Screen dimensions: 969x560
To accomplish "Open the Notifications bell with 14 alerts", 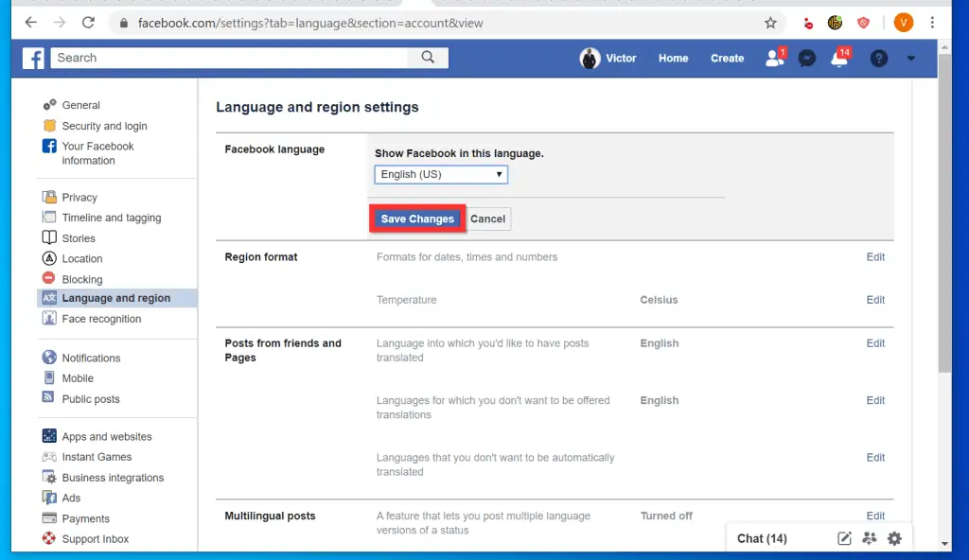I will point(840,59).
